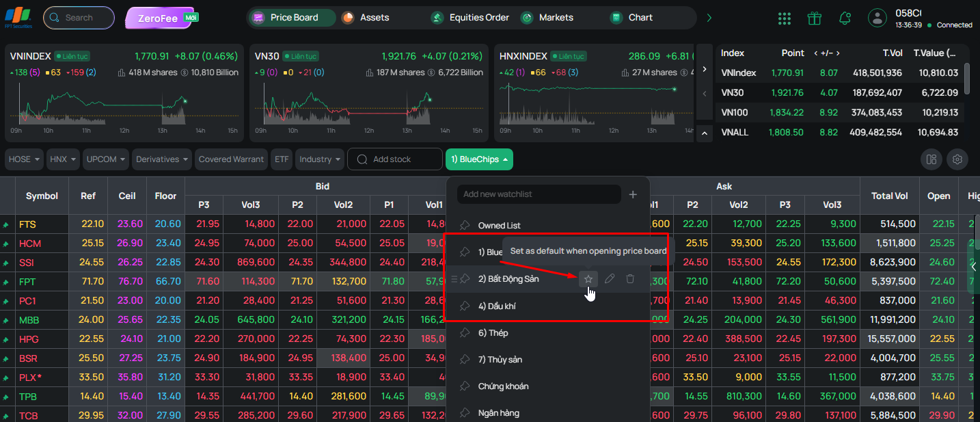The width and height of the screenshot is (980, 422).
Task: Open the price board gear settings
Action: 957,159
